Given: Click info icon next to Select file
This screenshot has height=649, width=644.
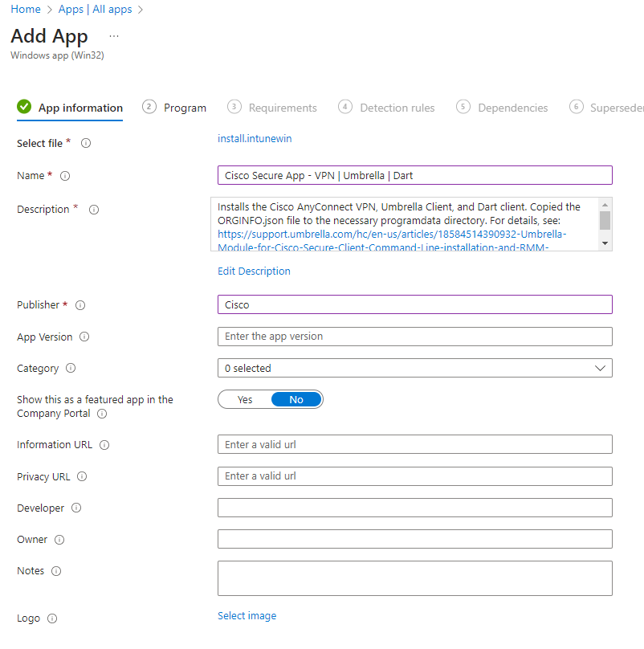Looking at the screenshot, I should pyautogui.click(x=86, y=144).
